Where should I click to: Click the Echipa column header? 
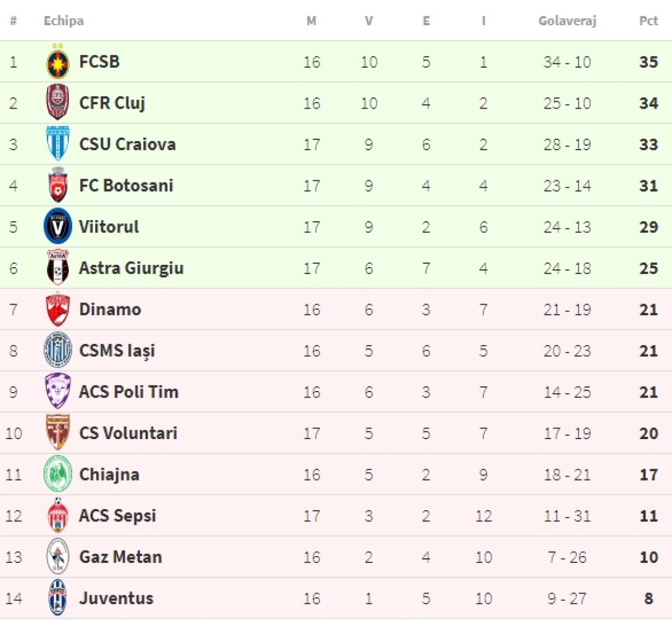[x=64, y=21]
